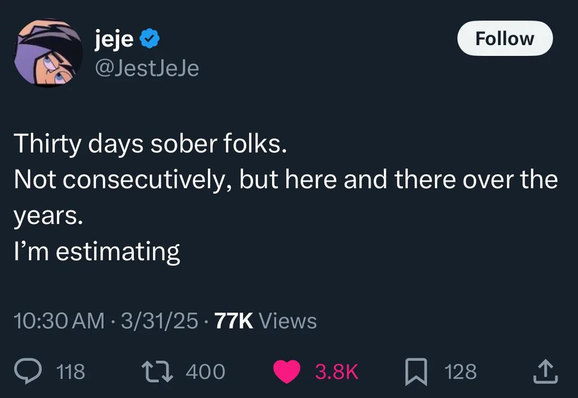This screenshot has width=578, height=398.
Task: View the 77K Views analytics
Action: coord(265,321)
